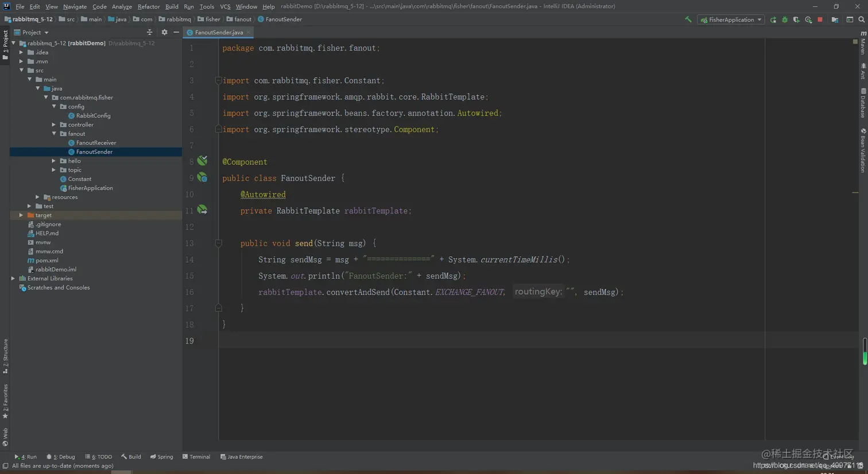The image size is (868, 474).
Task: Open the 6: TODO tool window
Action: click(99, 457)
